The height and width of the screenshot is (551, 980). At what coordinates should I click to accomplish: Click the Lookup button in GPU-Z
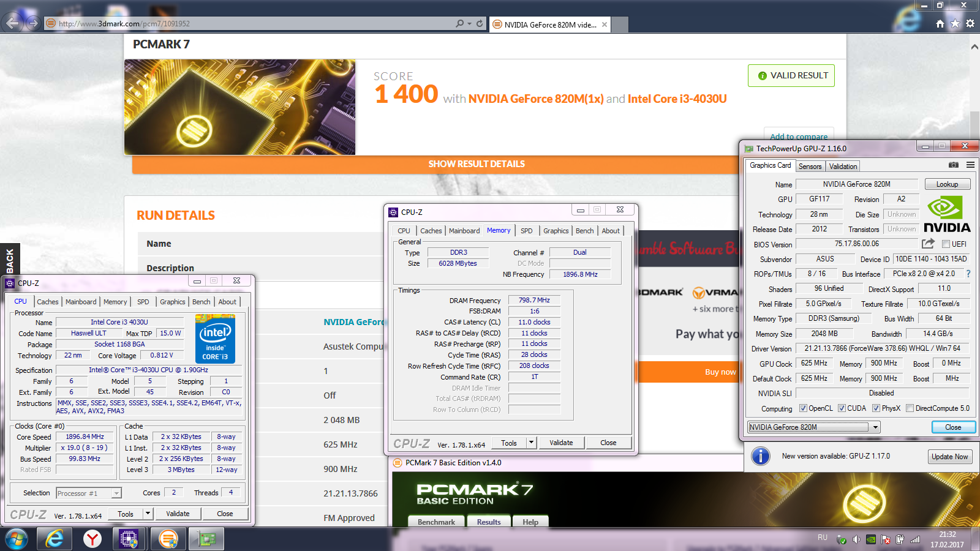tap(946, 184)
